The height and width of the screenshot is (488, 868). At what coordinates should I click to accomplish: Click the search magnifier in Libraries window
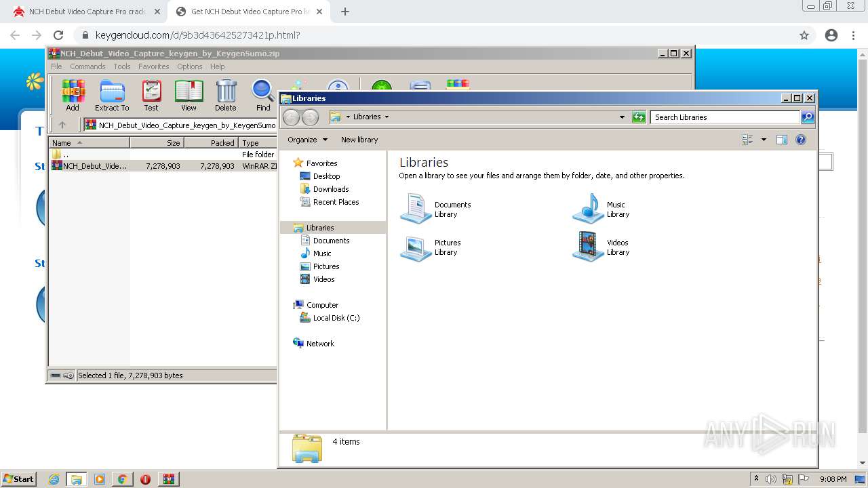pos(807,117)
